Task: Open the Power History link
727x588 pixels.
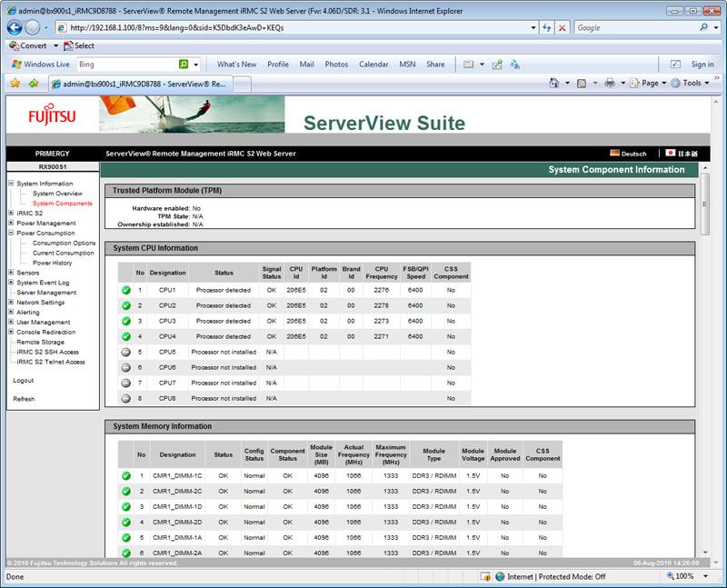Action: 52,263
